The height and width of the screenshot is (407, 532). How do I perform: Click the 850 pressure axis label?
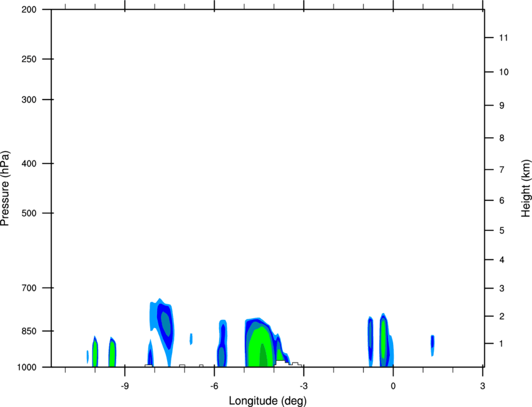coord(29,331)
